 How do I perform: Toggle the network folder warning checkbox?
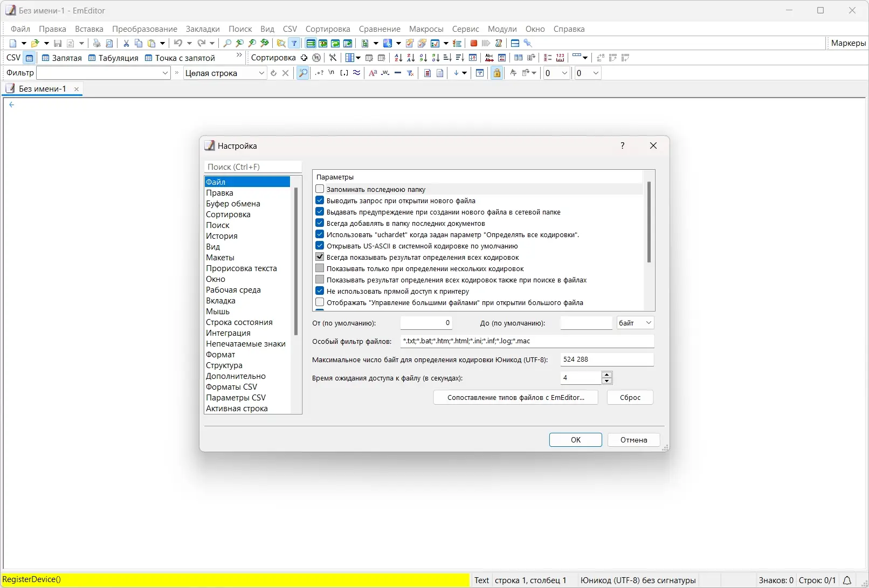click(x=320, y=212)
